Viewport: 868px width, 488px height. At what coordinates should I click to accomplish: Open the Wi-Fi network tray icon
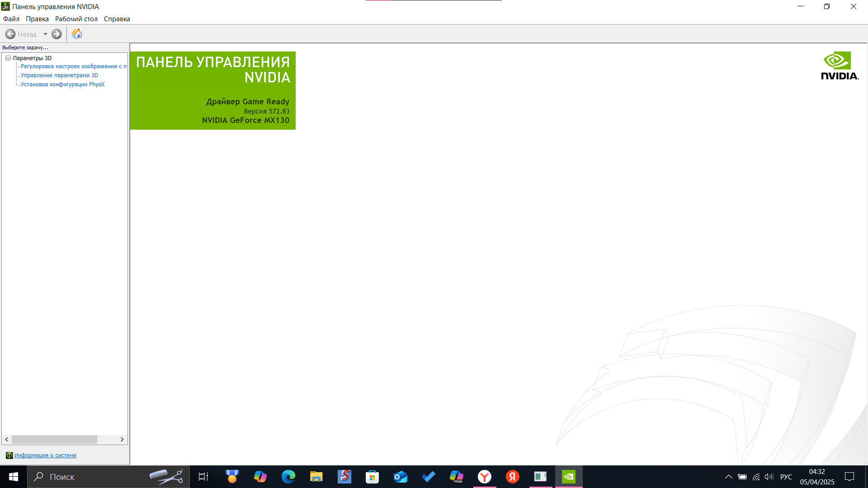pyautogui.click(x=756, y=477)
